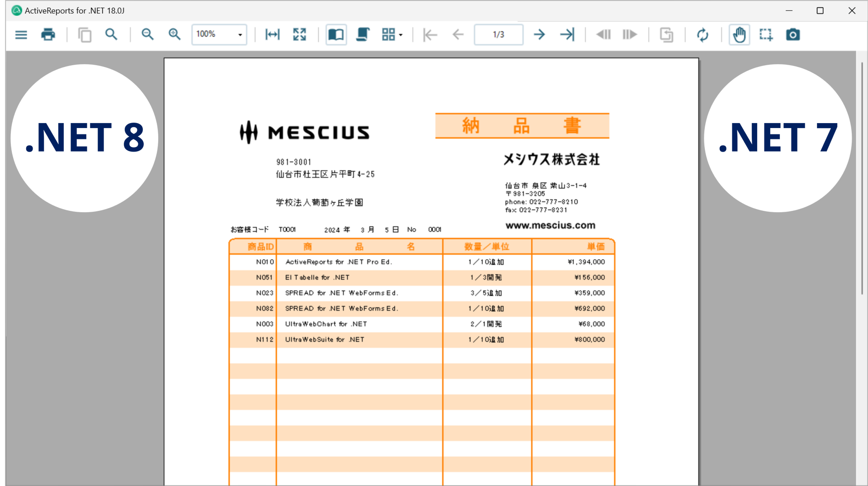The image size is (868, 486).
Task: Activate the selection rectangle tool
Action: (x=766, y=34)
